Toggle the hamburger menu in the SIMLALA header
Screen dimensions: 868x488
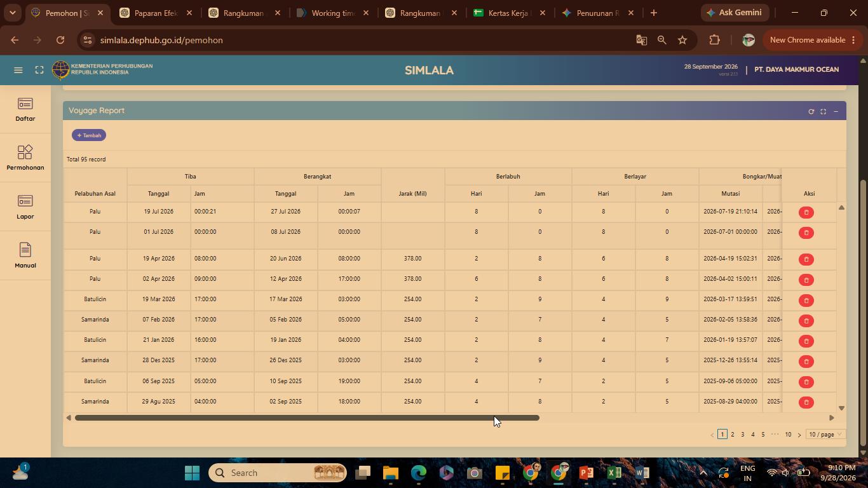(x=18, y=70)
